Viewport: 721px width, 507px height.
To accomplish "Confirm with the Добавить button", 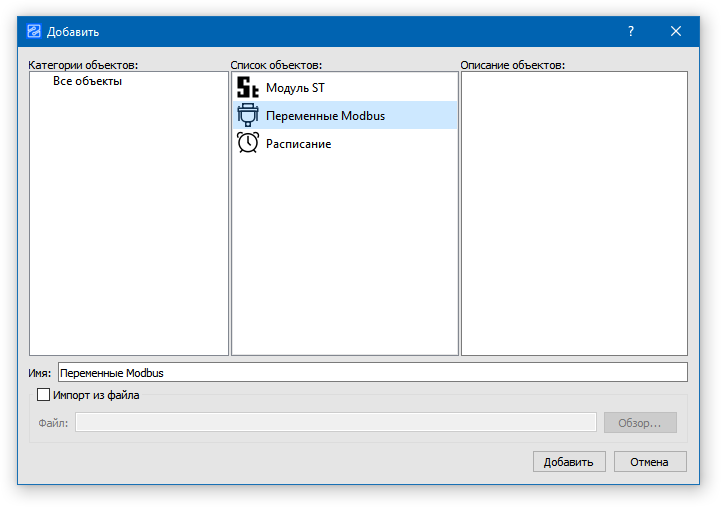I will (x=569, y=461).
